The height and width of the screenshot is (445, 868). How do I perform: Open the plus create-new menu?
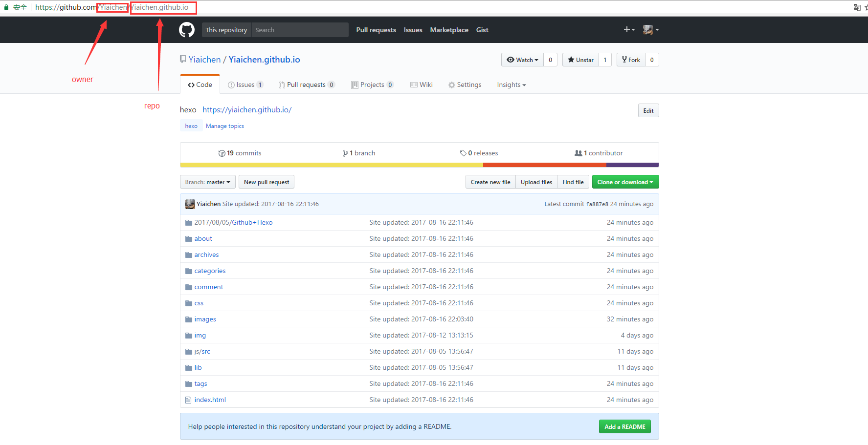629,30
